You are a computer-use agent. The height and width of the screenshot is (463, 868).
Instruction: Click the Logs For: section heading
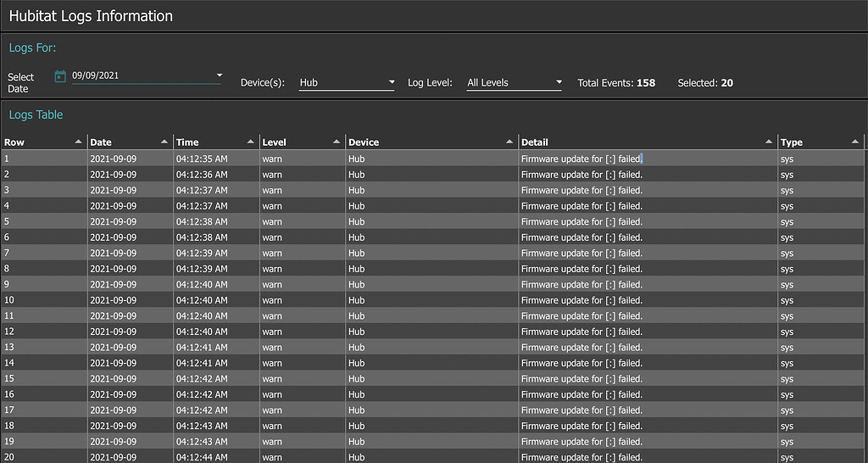[x=33, y=48]
